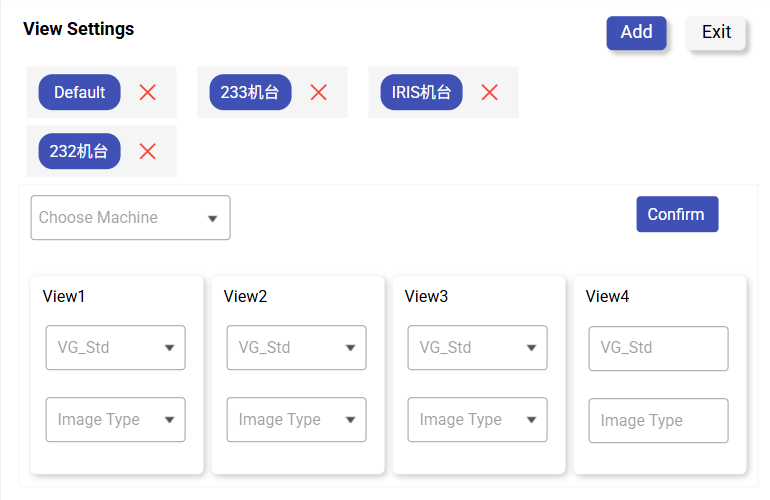Delete the 233机台 entry using red X
The width and height of the screenshot is (770, 500).
319,92
